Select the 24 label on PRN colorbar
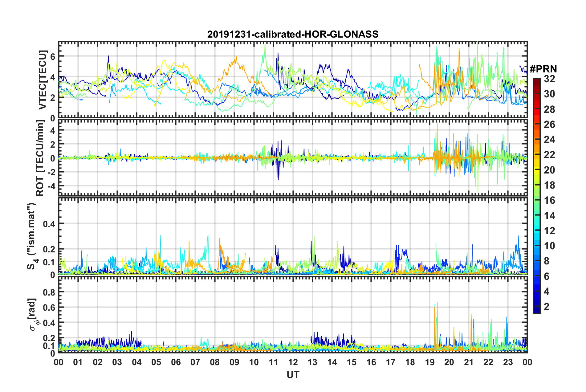The height and width of the screenshot is (392, 586). [549, 140]
